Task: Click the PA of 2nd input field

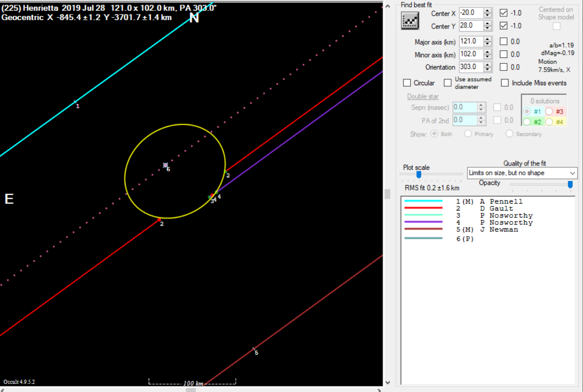Action: click(x=465, y=120)
